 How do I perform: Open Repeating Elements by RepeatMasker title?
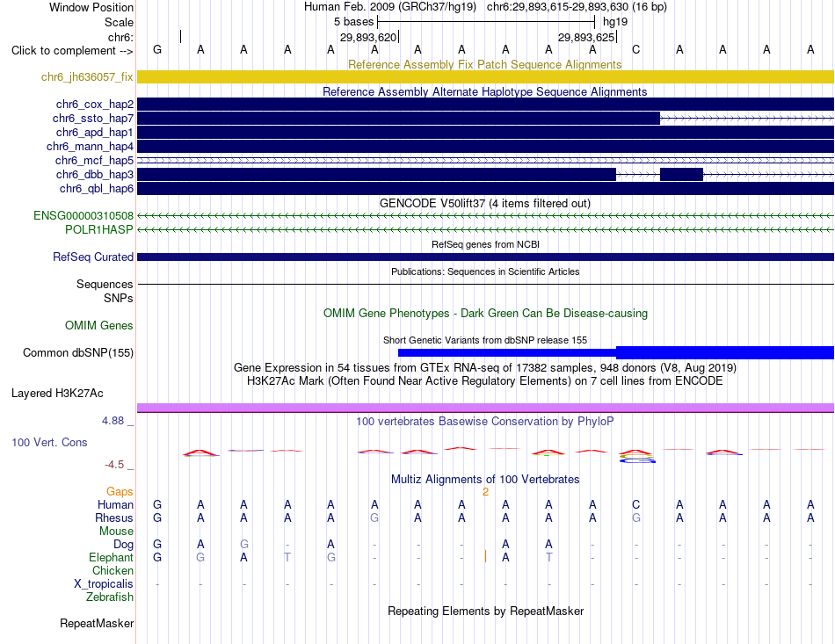(x=485, y=611)
